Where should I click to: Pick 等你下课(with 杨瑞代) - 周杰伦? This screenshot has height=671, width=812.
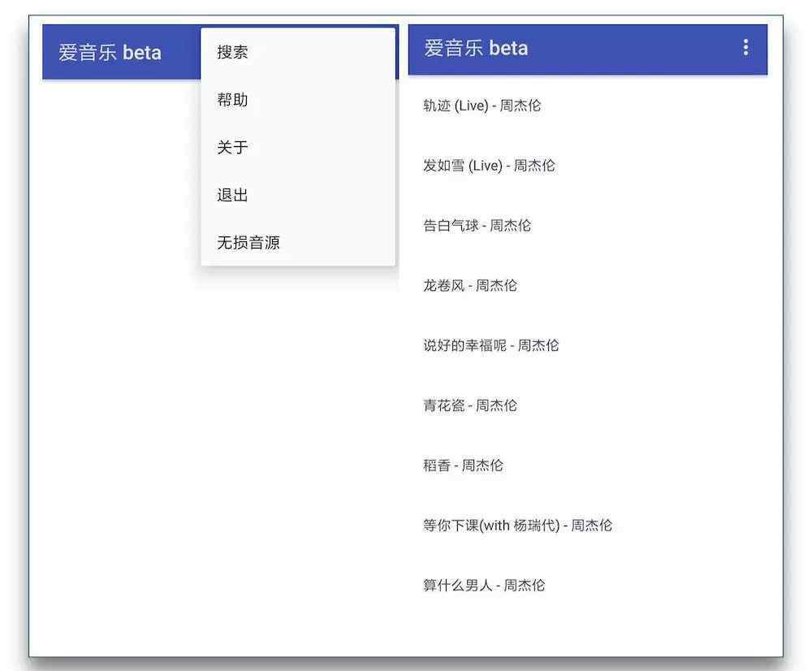point(588,526)
